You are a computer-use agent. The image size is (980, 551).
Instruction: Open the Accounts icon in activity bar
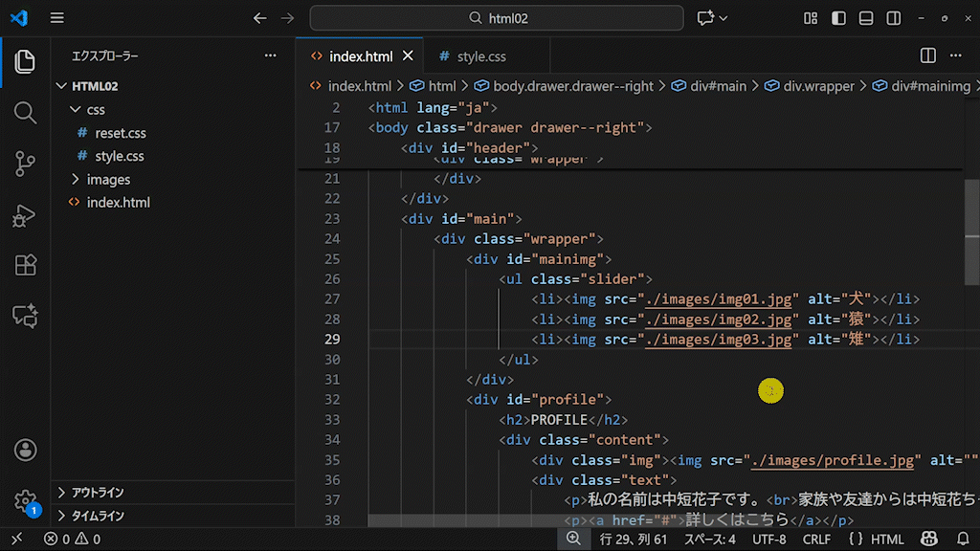25,450
